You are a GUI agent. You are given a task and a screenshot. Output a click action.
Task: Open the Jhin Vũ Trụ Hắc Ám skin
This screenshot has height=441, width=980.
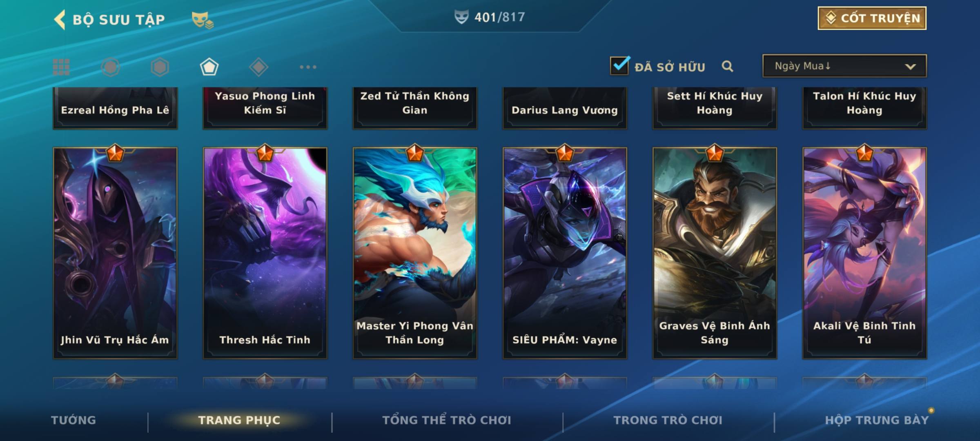[x=115, y=253]
